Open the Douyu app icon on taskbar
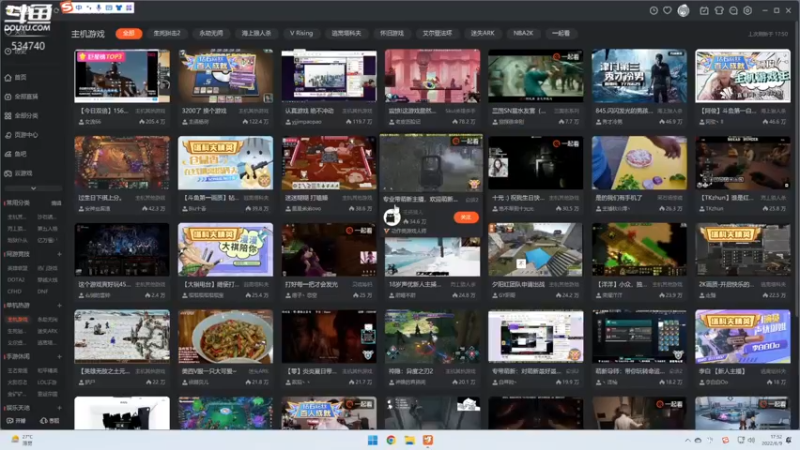 tap(428, 440)
